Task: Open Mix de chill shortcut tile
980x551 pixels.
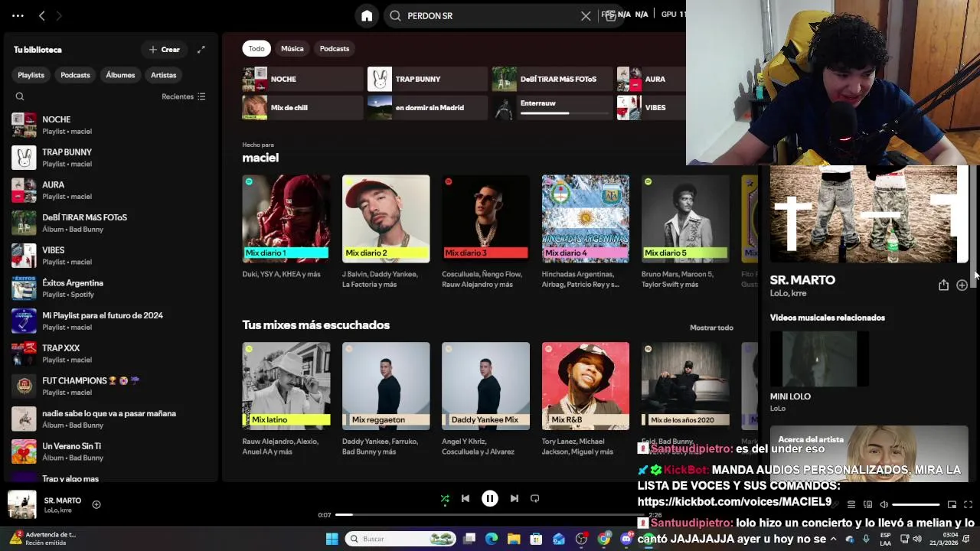Action: (x=302, y=108)
